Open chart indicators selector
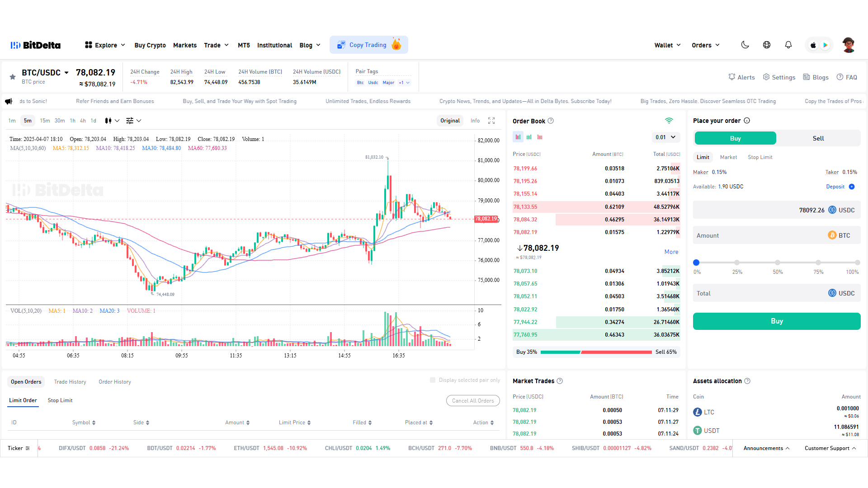The image size is (868, 488). pos(134,121)
